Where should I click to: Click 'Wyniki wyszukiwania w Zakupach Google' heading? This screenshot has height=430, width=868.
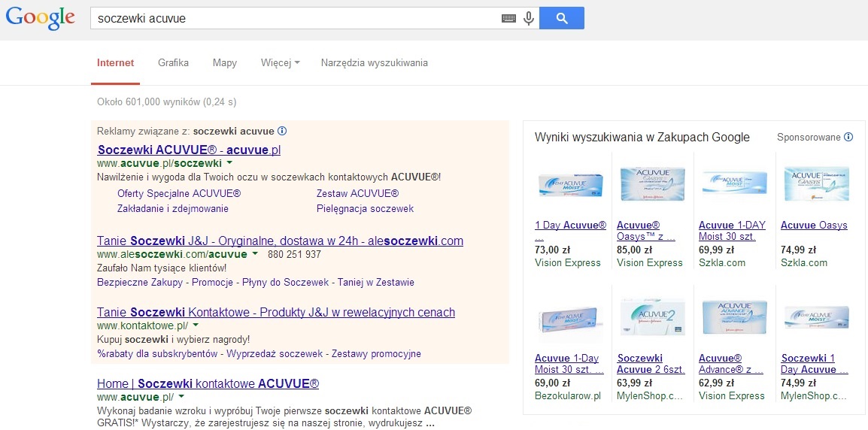642,138
